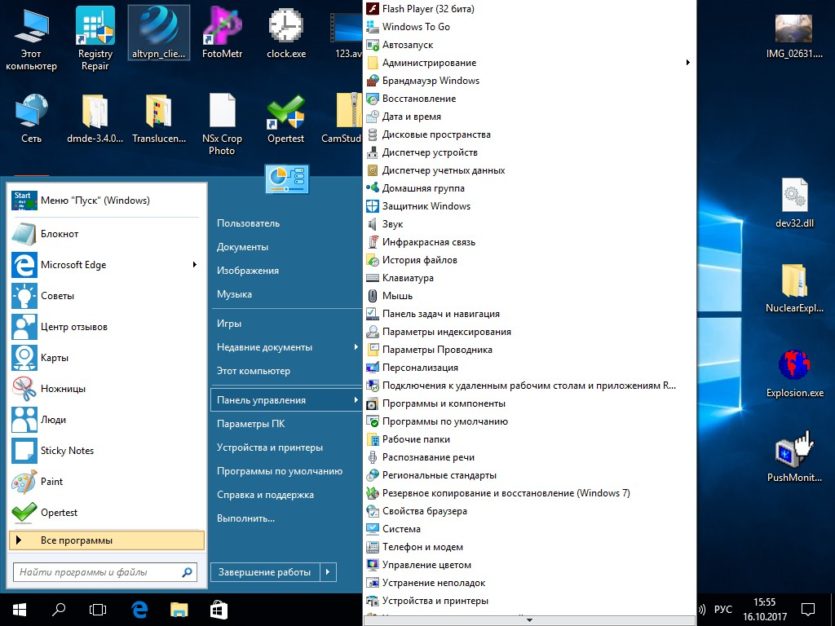Click the Завершение работы button

(265, 572)
